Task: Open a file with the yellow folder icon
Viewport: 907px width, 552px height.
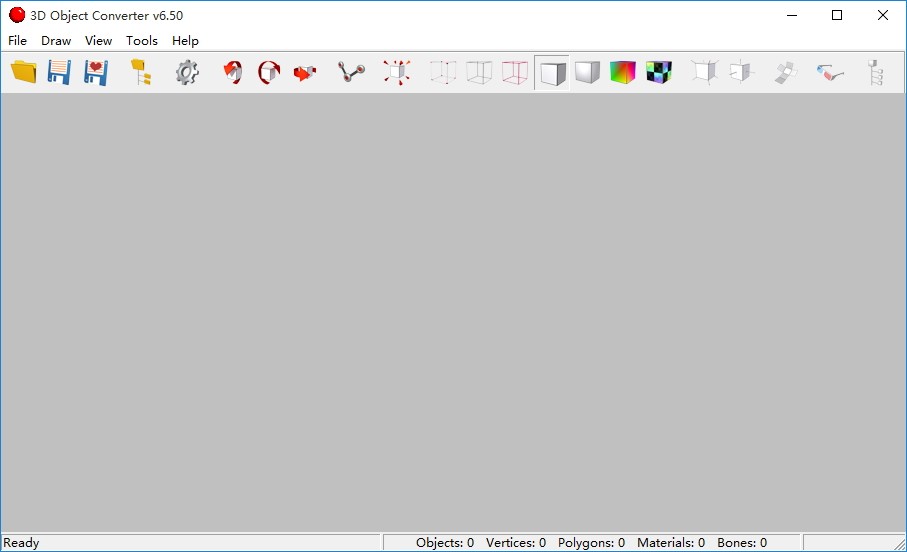Action: (x=24, y=72)
